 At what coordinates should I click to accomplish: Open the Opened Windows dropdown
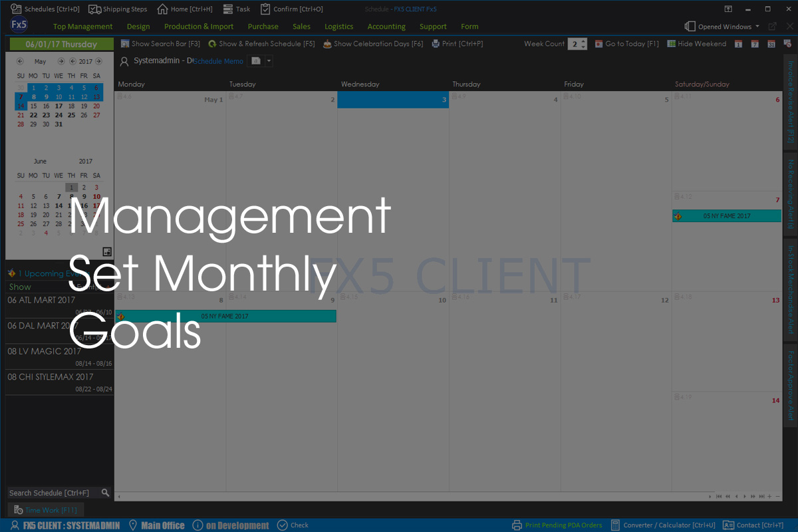click(722, 27)
